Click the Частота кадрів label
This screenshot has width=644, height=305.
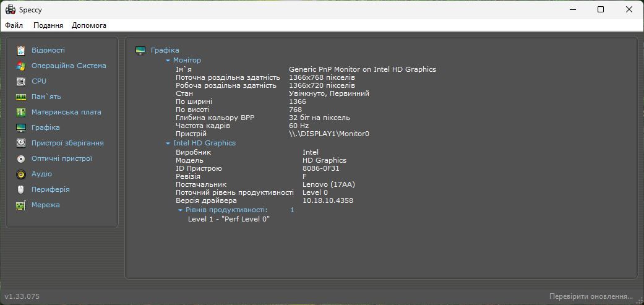[203, 126]
